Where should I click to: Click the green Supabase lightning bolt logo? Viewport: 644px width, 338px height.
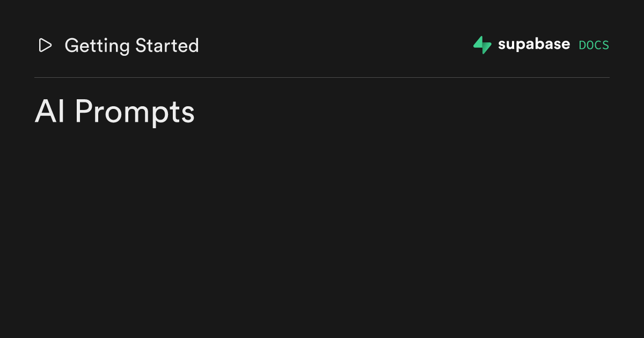click(x=482, y=45)
